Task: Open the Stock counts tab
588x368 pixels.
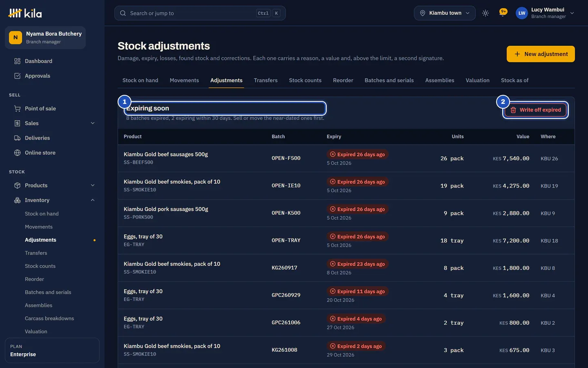Action: coord(305,81)
